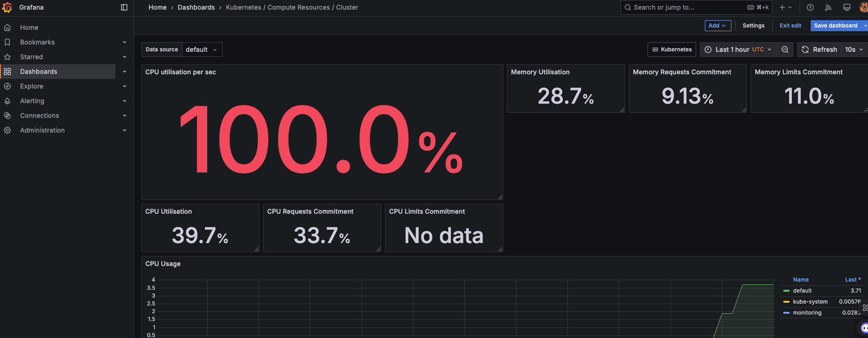Viewport: 868px width, 338px height.
Task: Click the Memory Limits Commitment panel title
Action: [x=799, y=72]
